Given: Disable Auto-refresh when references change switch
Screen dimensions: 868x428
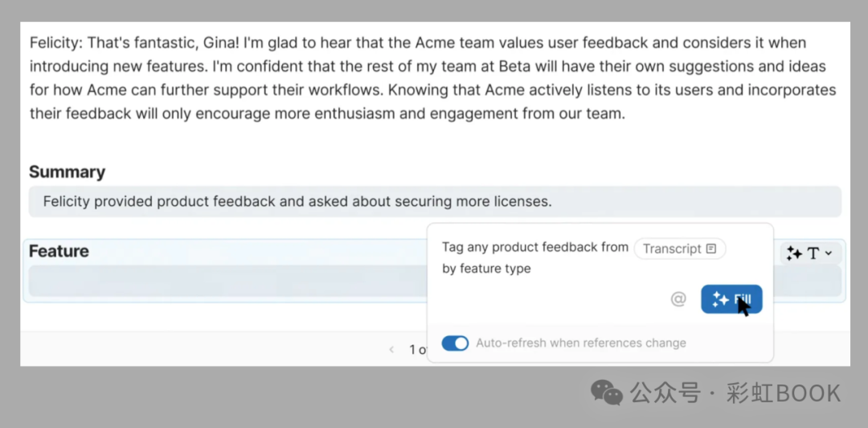Looking at the screenshot, I should click(x=455, y=344).
